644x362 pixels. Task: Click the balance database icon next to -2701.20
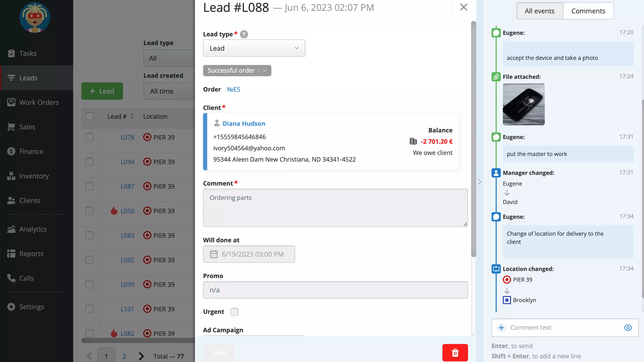click(413, 142)
